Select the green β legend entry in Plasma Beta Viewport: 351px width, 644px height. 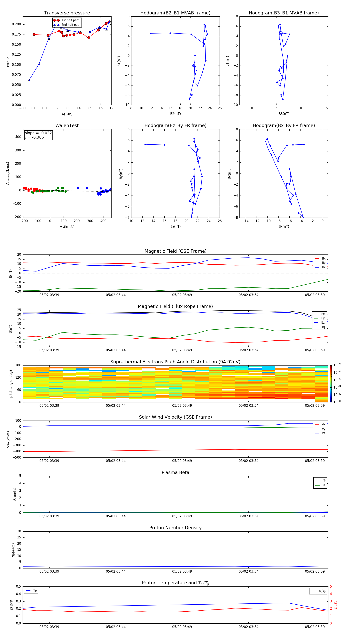coord(320,485)
